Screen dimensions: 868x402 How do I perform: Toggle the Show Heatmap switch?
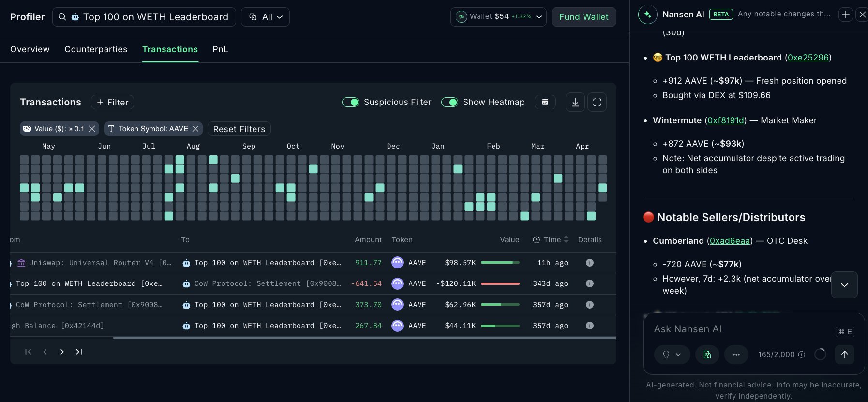tap(449, 102)
